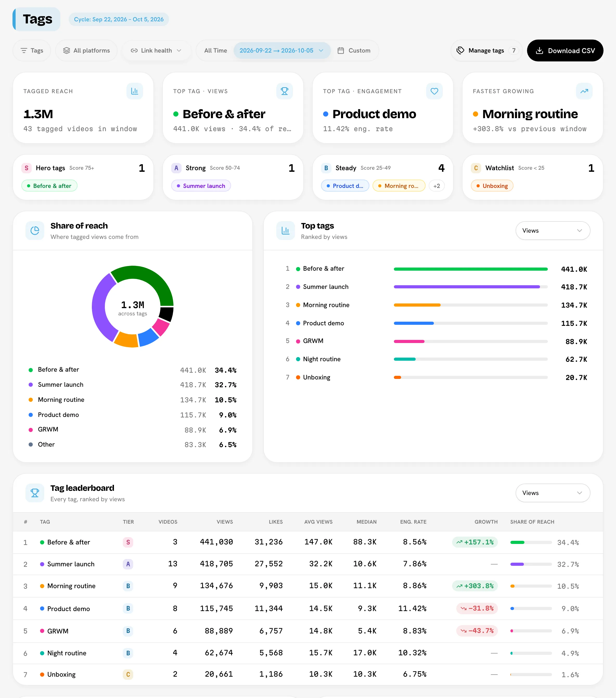The width and height of the screenshot is (616, 698).
Task: Click the download icon in Download CSV
Action: point(539,50)
